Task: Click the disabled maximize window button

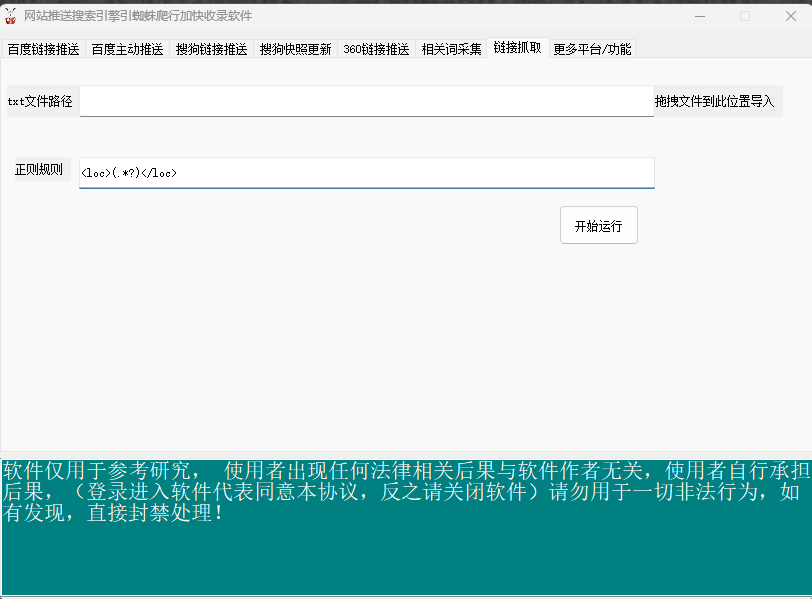Action: point(744,16)
